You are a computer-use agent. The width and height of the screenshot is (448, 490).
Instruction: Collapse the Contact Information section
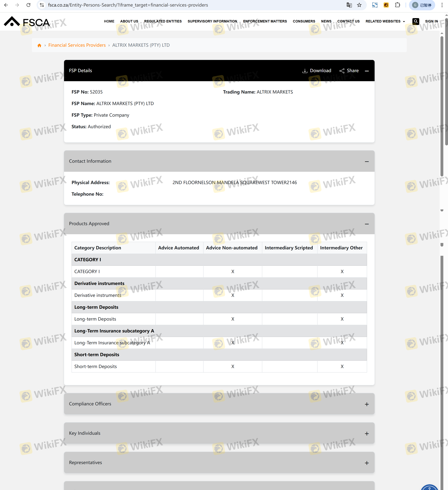[367, 162]
